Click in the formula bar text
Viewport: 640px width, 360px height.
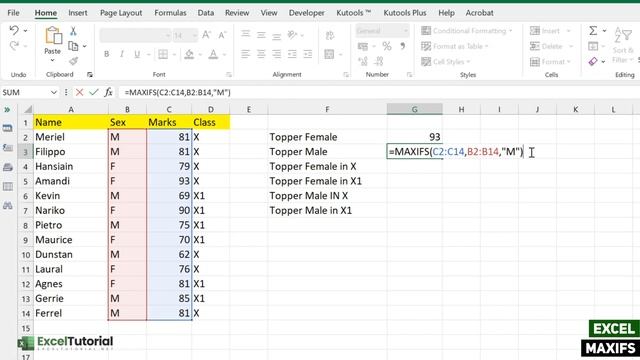coord(178,92)
